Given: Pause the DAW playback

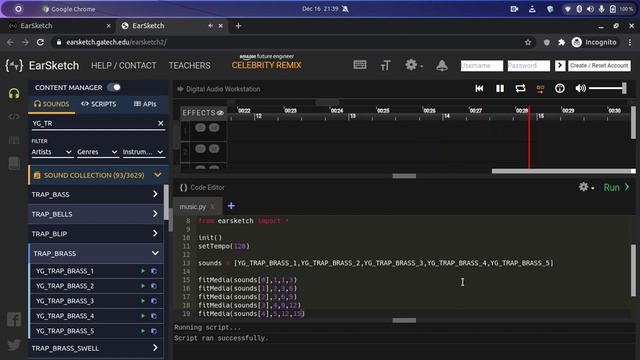Looking at the screenshot, I should 500,89.
